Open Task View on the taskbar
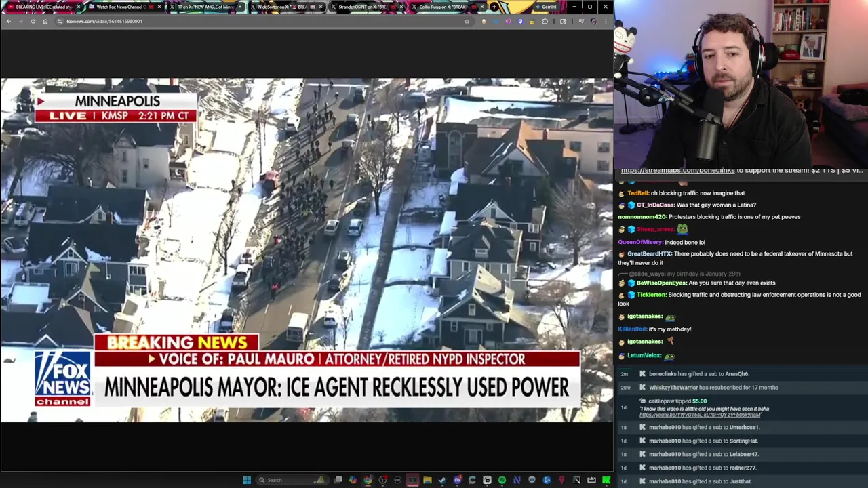Viewport: 868px width, 488px height. point(338,480)
